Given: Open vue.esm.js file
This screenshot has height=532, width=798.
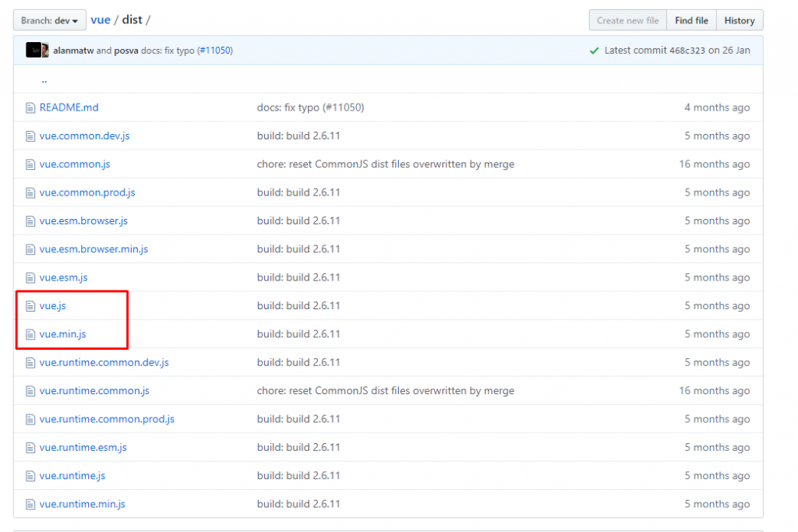Looking at the screenshot, I should pos(64,277).
